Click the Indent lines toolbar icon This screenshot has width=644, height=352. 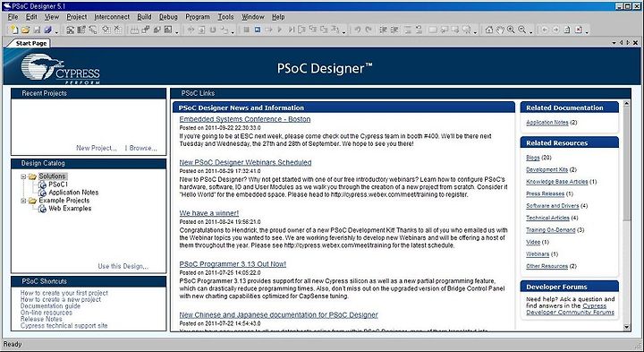coord(383,30)
